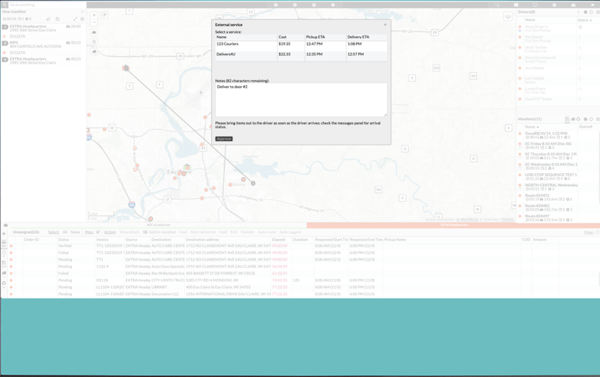Click the search icon beside Go to anything

click(5, 5)
